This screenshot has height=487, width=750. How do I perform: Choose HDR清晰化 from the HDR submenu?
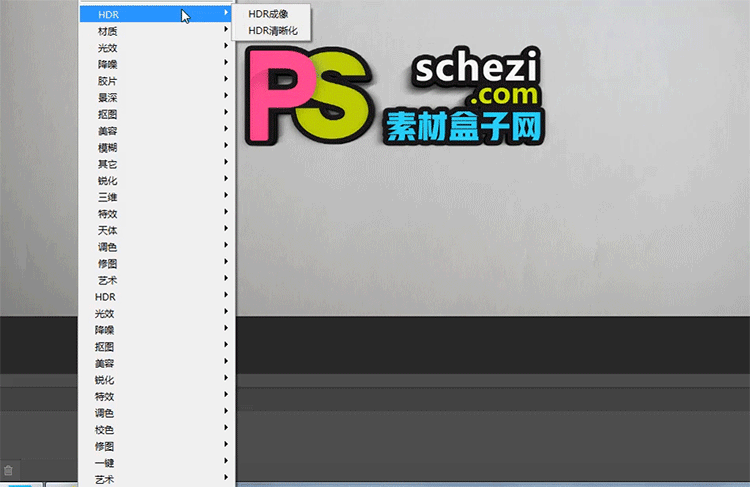(x=273, y=31)
